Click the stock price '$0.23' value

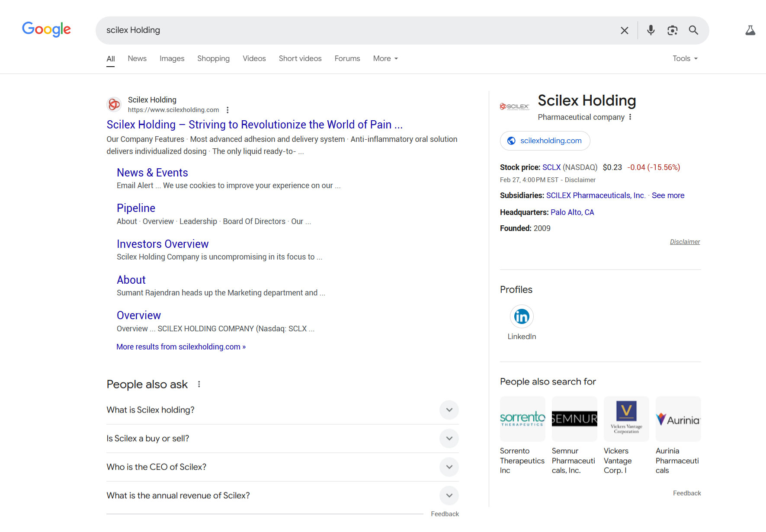(x=612, y=167)
